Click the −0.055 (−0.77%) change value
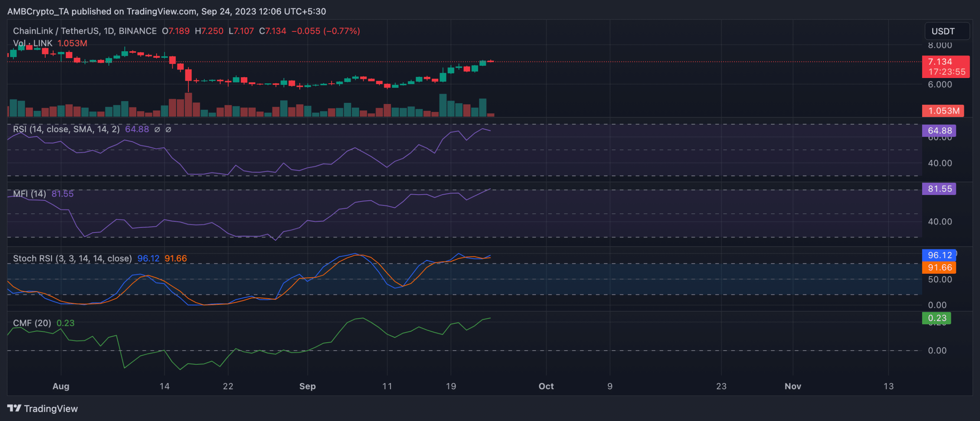Viewport: 980px width, 421px height. (x=326, y=31)
